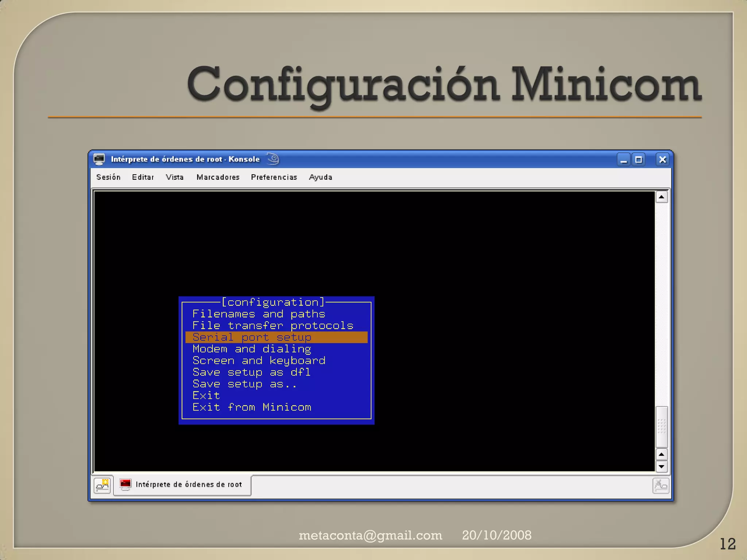Open the Marcadores menu
This screenshot has width=747, height=560.
(x=218, y=177)
